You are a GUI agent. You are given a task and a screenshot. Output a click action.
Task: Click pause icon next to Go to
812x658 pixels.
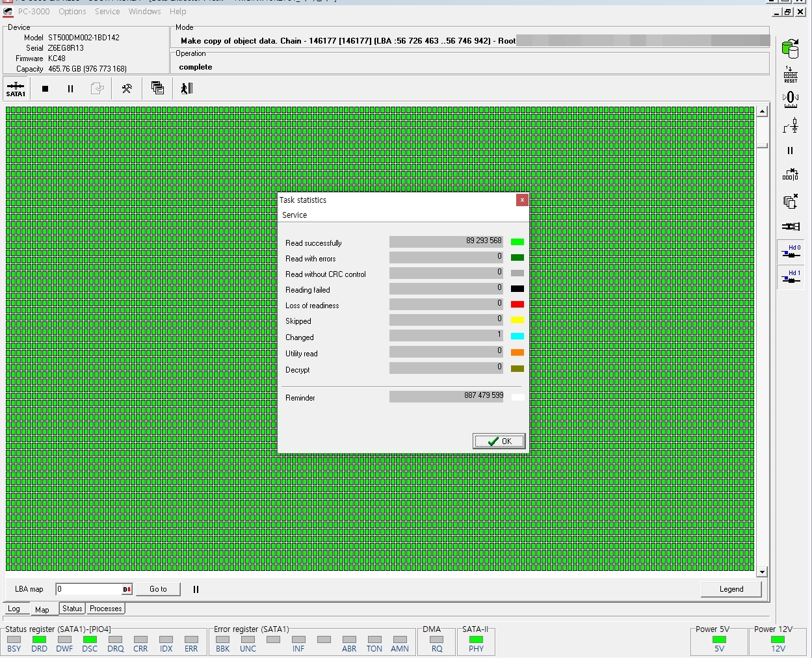[x=196, y=589]
